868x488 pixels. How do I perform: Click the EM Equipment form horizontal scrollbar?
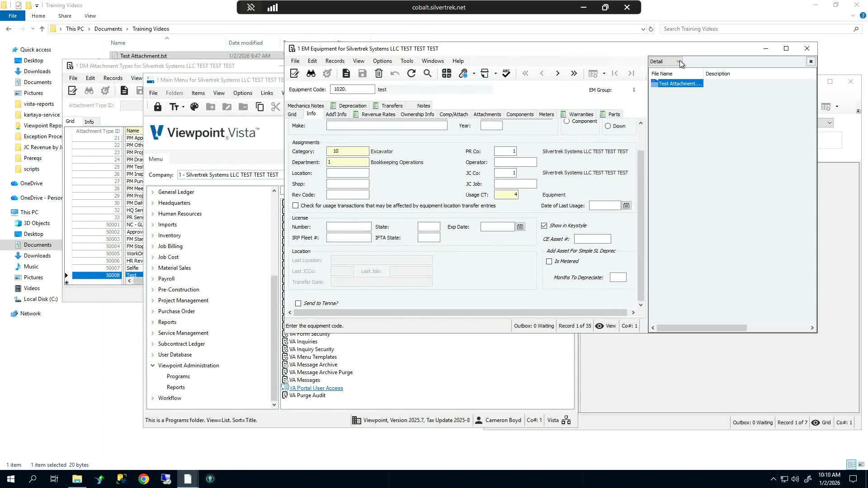(460, 313)
